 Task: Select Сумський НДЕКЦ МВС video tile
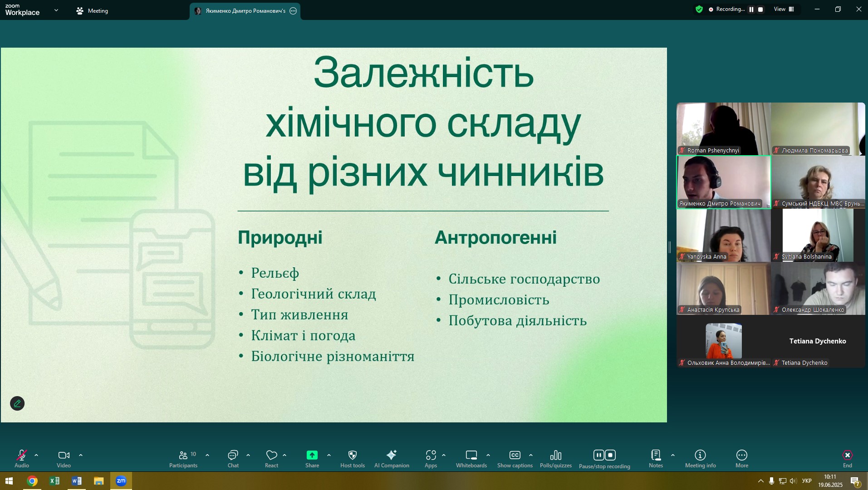point(818,182)
